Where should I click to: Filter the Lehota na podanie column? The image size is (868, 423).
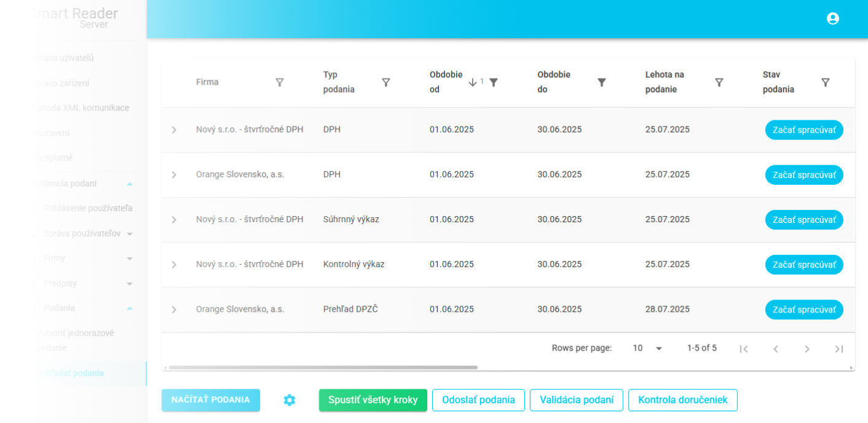[x=719, y=82]
